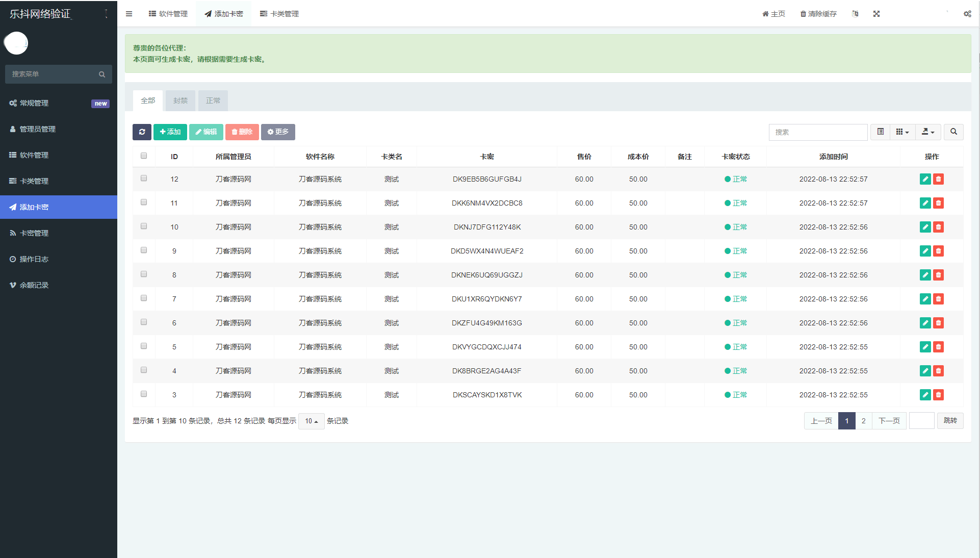Go to page 2 in pagination
The width and height of the screenshot is (980, 558).
pos(863,421)
